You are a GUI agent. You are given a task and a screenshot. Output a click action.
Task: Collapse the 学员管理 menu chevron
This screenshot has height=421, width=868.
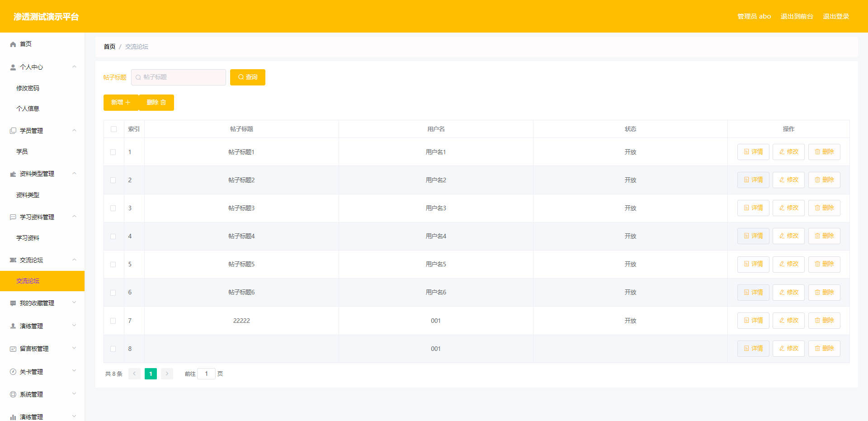tap(74, 131)
